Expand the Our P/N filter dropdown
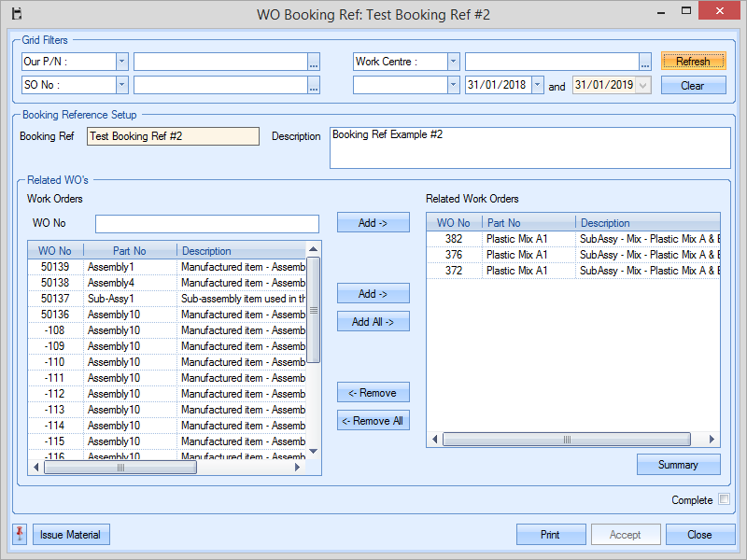747x560 pixels. click(x=122, y=62)
